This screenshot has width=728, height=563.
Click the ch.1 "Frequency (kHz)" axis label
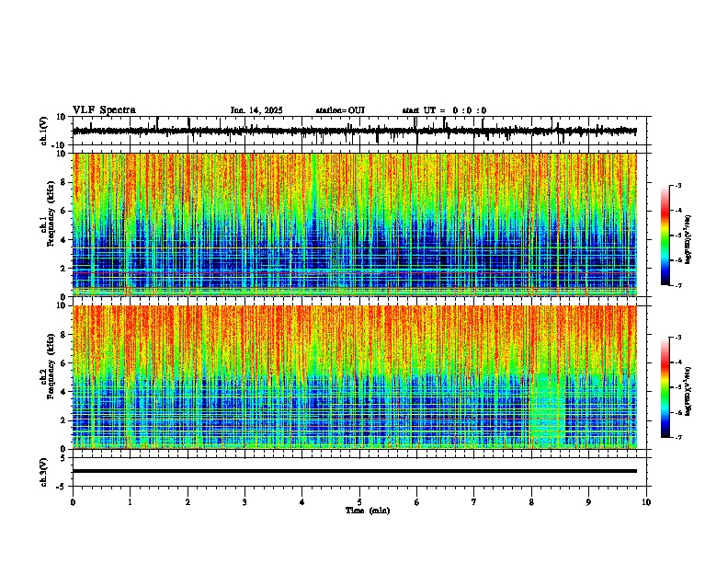click(x=51, y=213)
